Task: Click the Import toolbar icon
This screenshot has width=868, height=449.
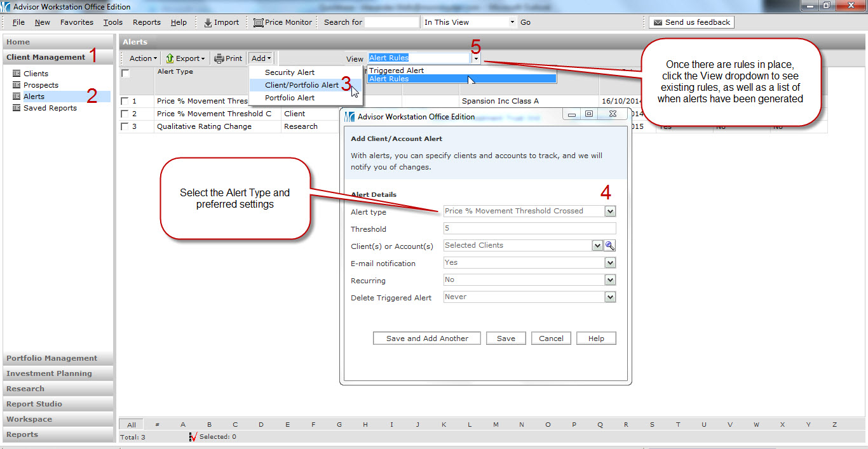Action: pyautogui.click(x=208, y=22)
